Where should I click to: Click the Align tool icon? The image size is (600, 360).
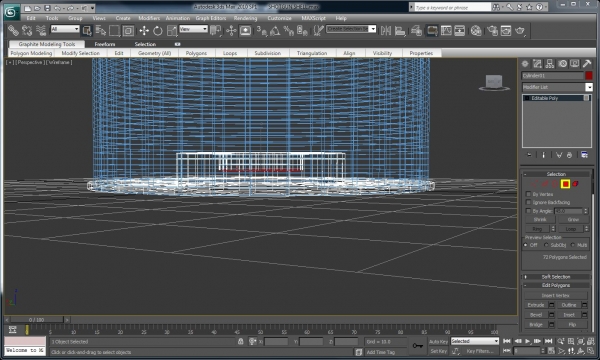(400, 30)
